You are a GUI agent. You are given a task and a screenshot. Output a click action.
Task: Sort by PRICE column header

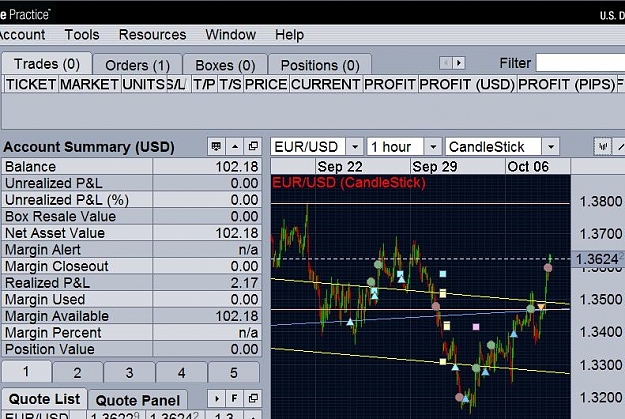tap(266, 84)
